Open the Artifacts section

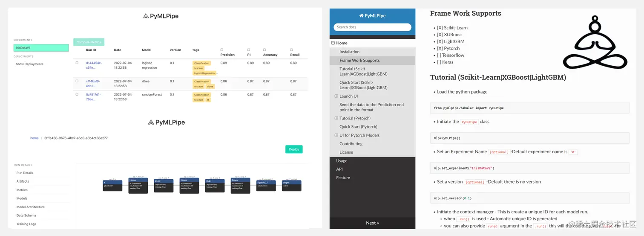tap(23, 181)
